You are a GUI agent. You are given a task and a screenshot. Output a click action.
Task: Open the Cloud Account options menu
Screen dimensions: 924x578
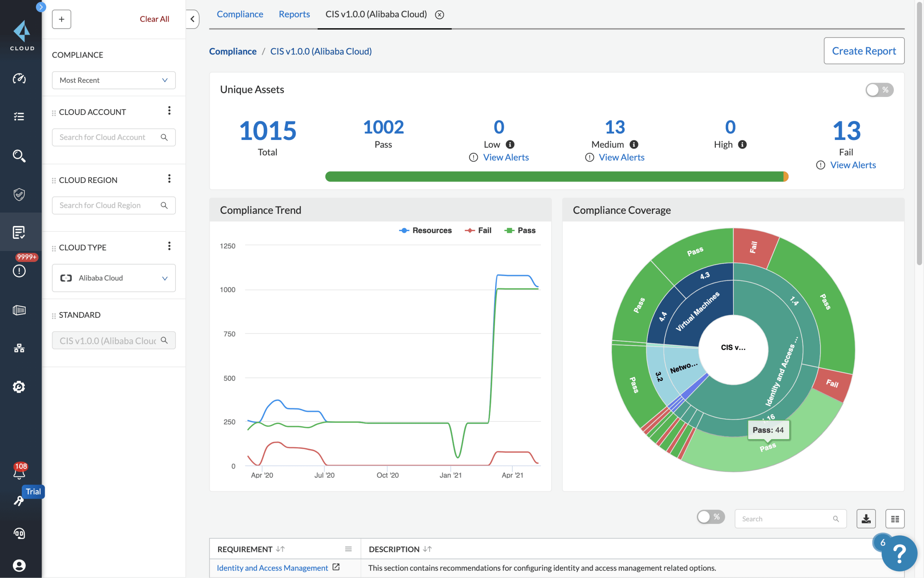tap(170, 111)
